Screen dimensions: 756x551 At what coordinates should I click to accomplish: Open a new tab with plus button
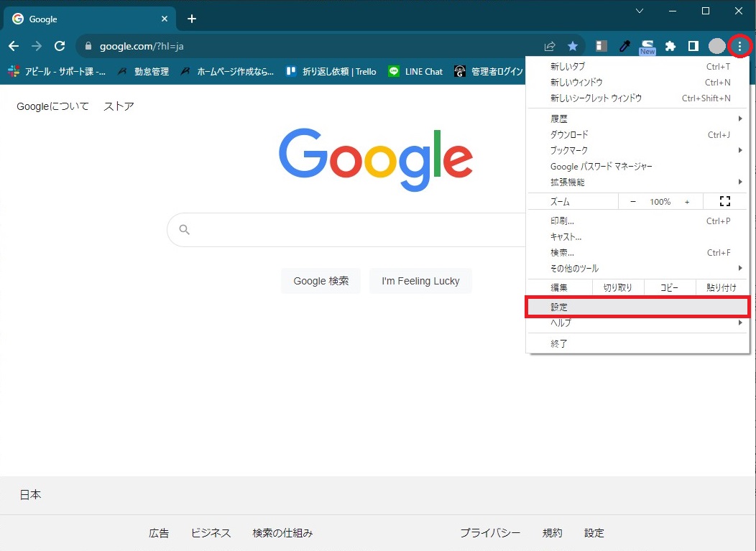[x=192, y=19]
